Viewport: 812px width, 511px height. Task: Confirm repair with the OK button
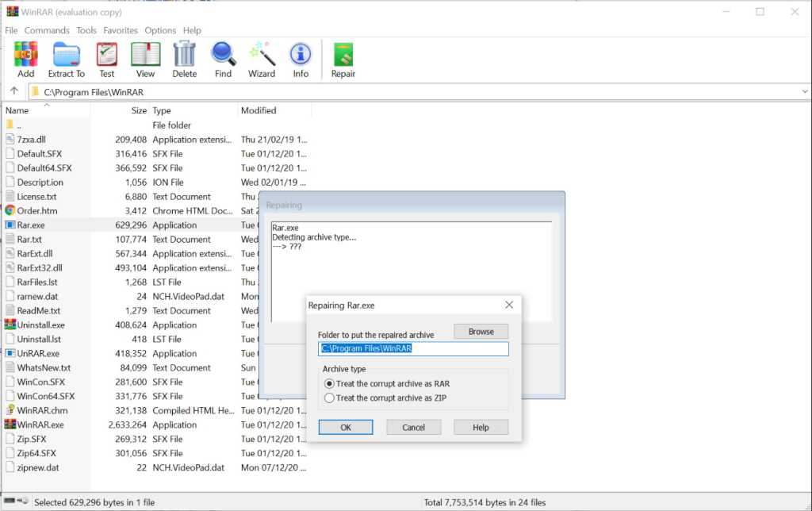(x=346, y=427)
